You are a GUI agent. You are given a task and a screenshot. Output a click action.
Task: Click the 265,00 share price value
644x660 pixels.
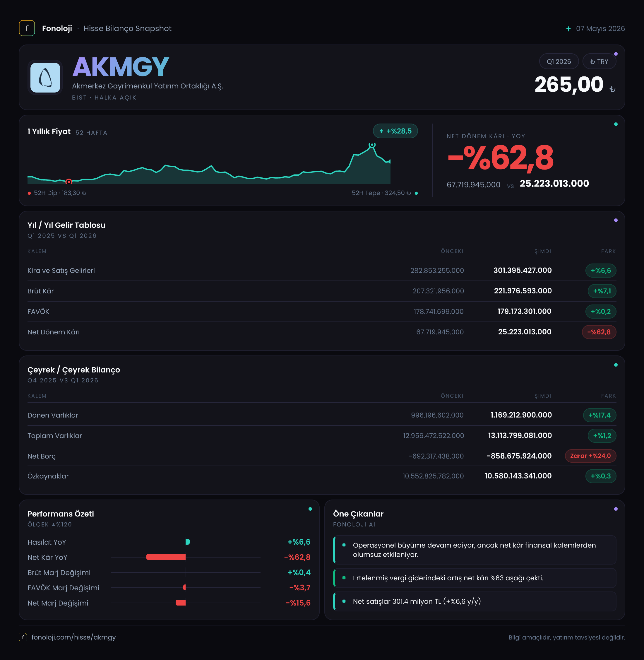[569, 85]
